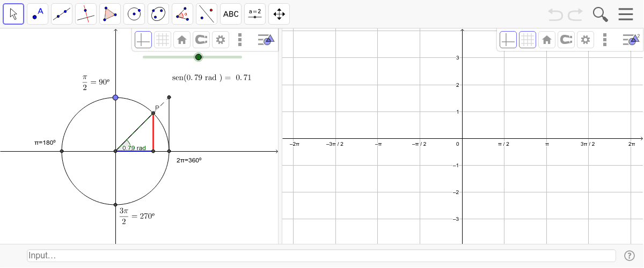Click the green angle slider handle

coord(199,57)
